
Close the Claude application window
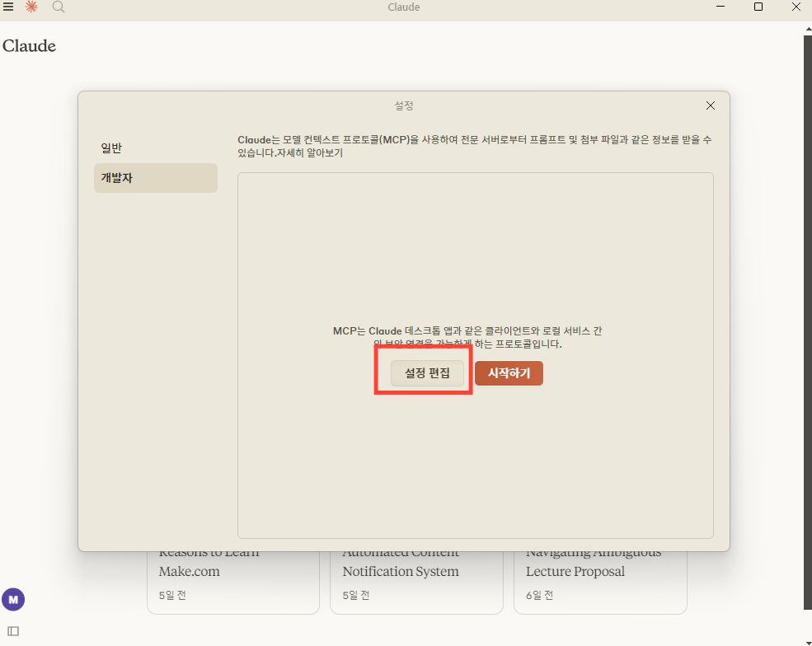point(796,7)
